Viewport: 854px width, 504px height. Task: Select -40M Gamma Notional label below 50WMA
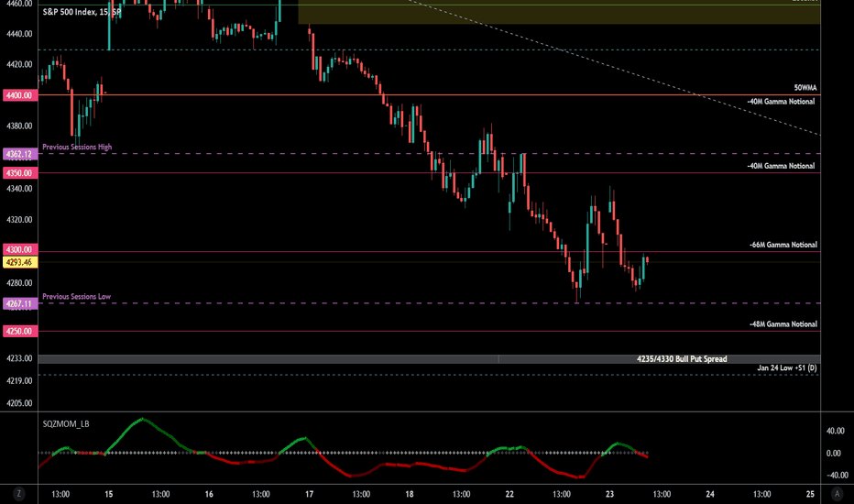pos(781,102)
